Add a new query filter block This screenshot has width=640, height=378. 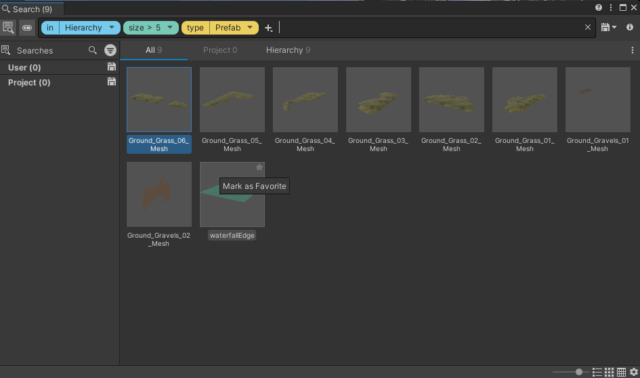[268, 28]
